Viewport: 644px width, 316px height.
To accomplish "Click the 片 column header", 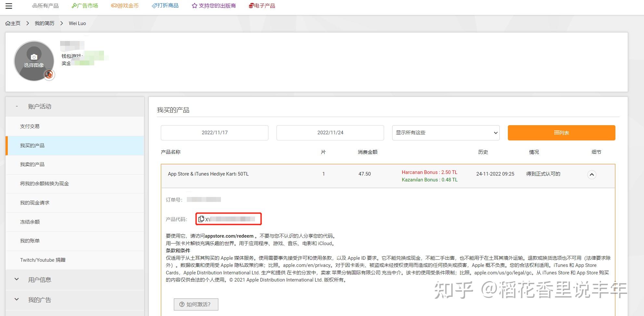I will coord(323,152).
